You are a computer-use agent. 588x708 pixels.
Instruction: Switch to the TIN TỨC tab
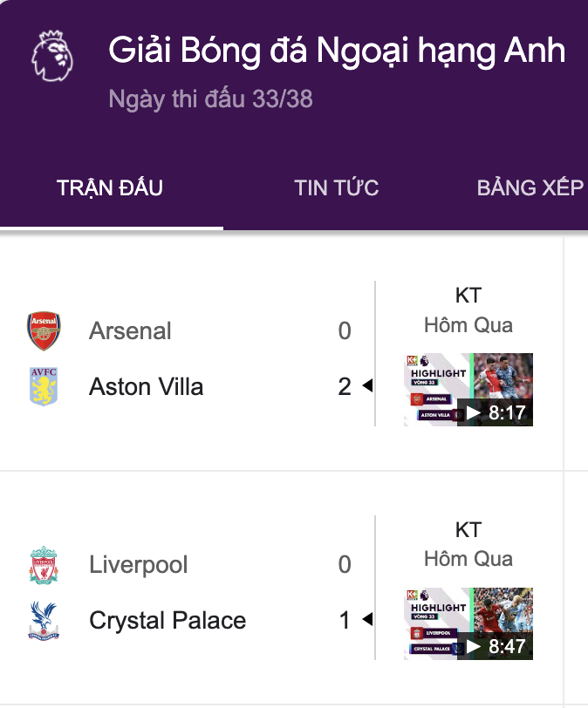(336, 187)
